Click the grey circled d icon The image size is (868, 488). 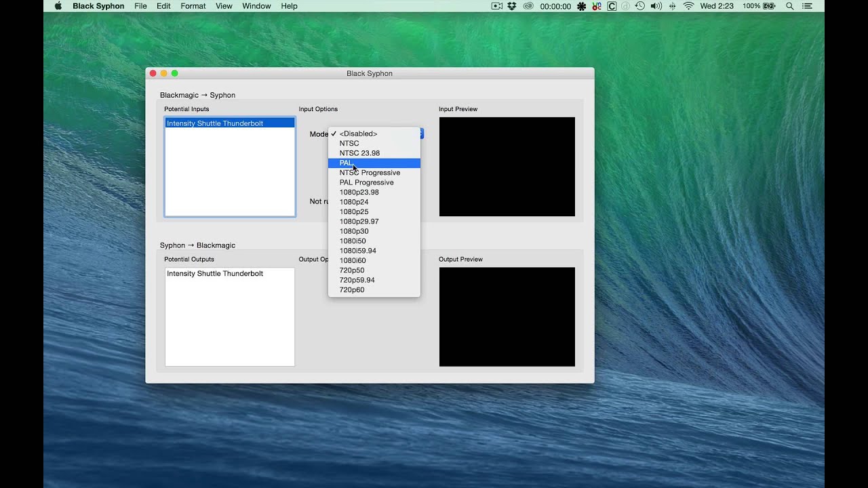(625, 6)
